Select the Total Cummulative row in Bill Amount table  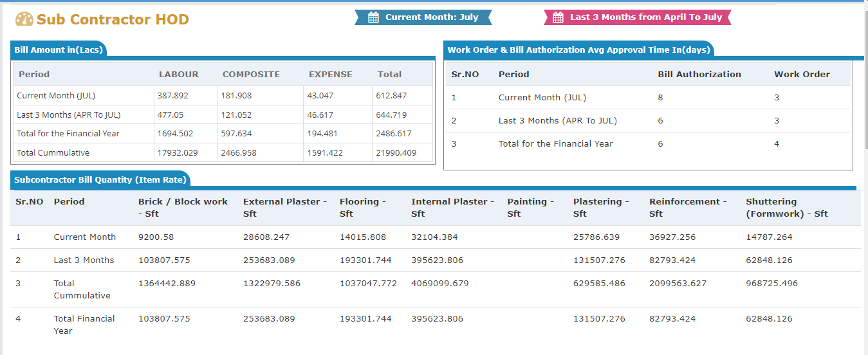click(x=53, y=153)
